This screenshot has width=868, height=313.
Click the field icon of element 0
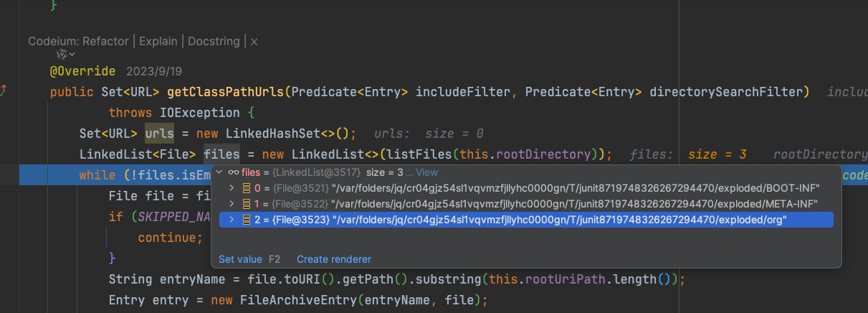point(247,188)
